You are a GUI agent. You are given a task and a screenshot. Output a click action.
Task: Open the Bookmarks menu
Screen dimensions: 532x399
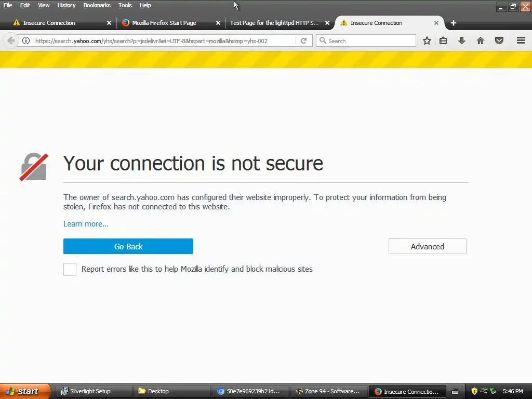(97, 5)
